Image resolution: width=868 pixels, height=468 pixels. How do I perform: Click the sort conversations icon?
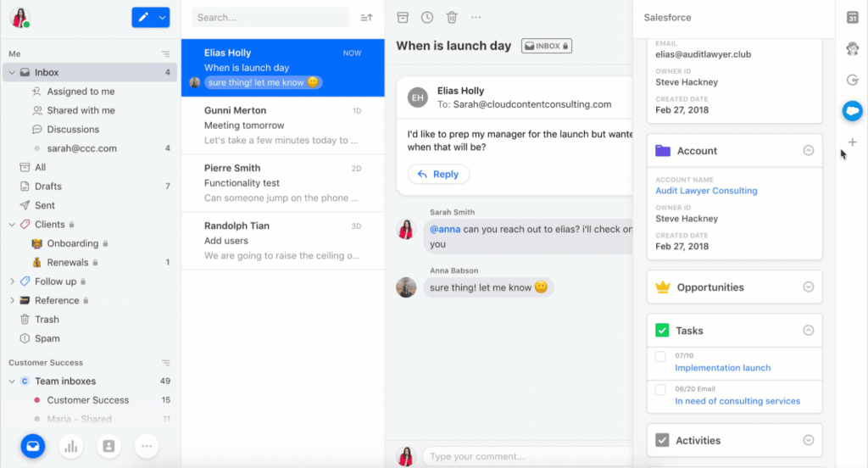pyautogui.click(x=366, y=18)
